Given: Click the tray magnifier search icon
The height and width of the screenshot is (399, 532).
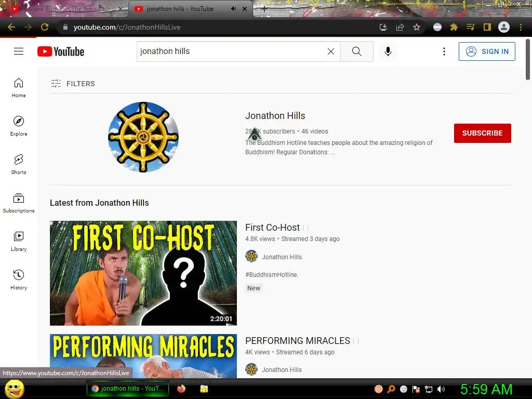Looking at the screenshot, I should pos(391,389).
